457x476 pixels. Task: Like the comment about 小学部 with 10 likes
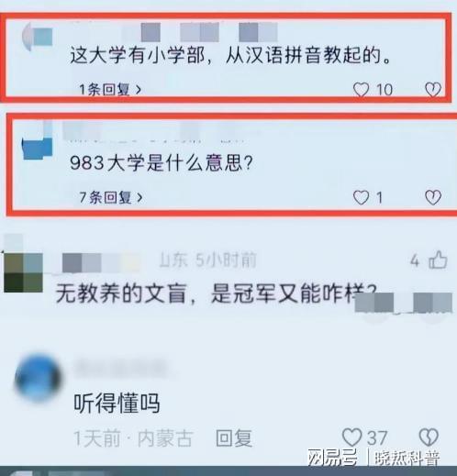tap(361, 90)
